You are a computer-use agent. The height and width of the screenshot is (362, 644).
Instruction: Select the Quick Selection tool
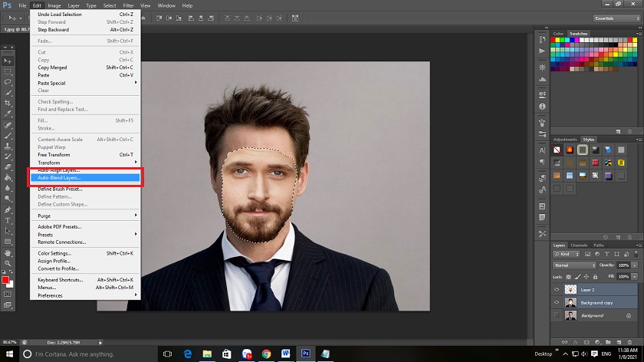tap(8, 93)
